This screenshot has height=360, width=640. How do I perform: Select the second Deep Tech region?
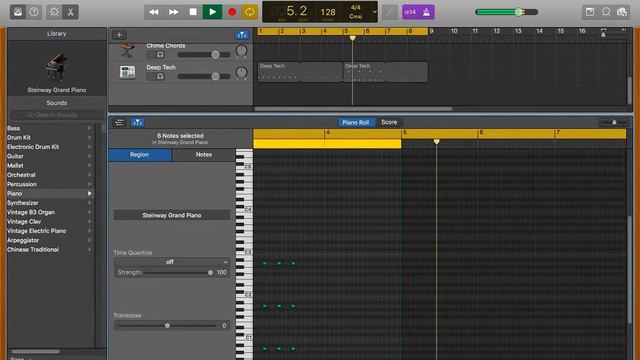click(386, 72)
